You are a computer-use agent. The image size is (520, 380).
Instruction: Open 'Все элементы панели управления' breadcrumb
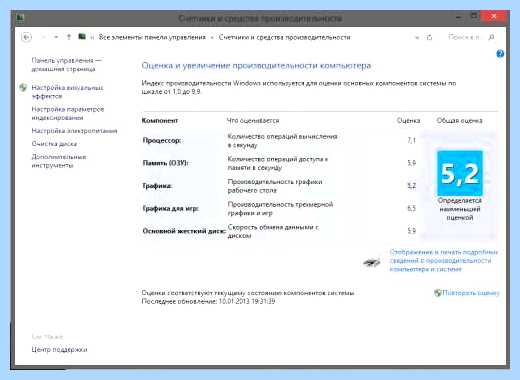tap(152, 37)
